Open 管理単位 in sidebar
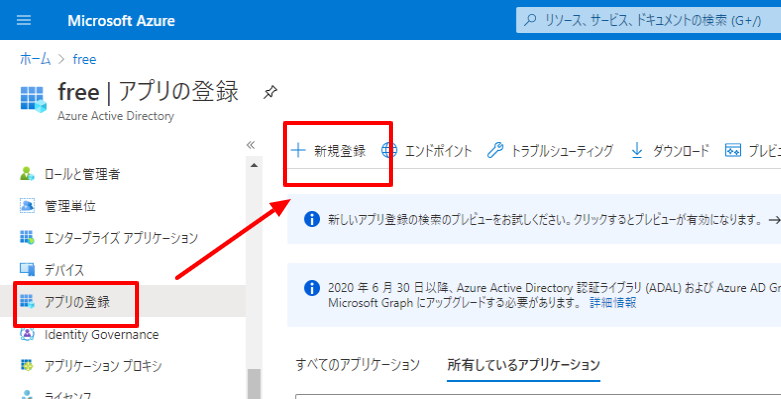 pyautogui.click(x=70, y=206)
